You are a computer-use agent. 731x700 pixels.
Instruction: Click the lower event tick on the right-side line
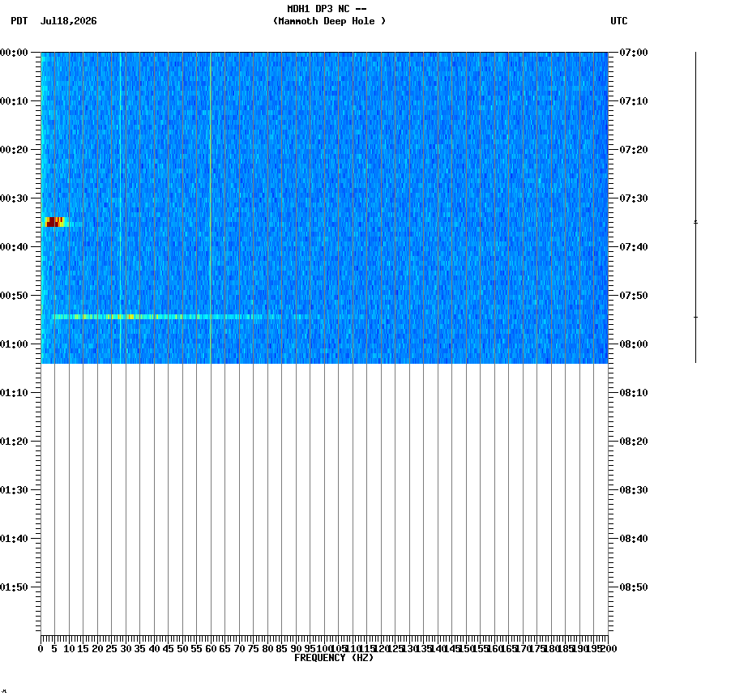(695, 318)
